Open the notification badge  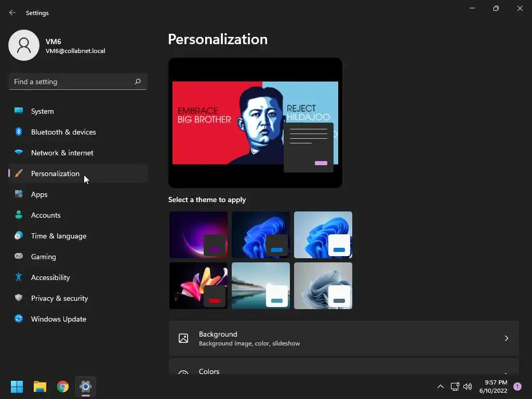pos(517,387)
